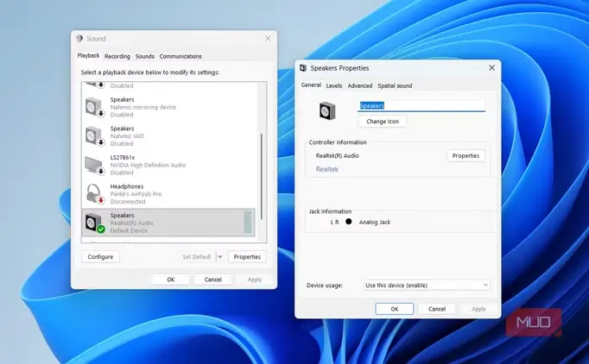Click the "Default Device" status text
Image resolution: width=589 pixels, height=364 pixels.
coord(129,230)
